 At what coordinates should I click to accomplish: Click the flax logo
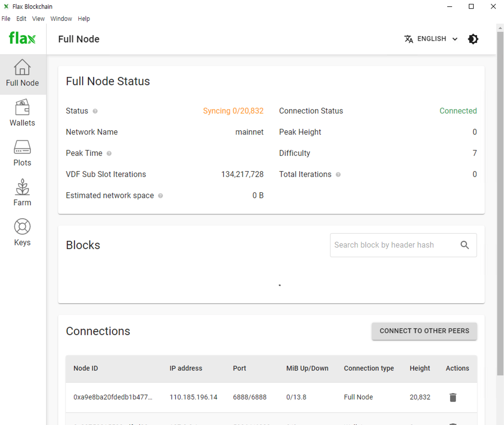click(22, 38)
